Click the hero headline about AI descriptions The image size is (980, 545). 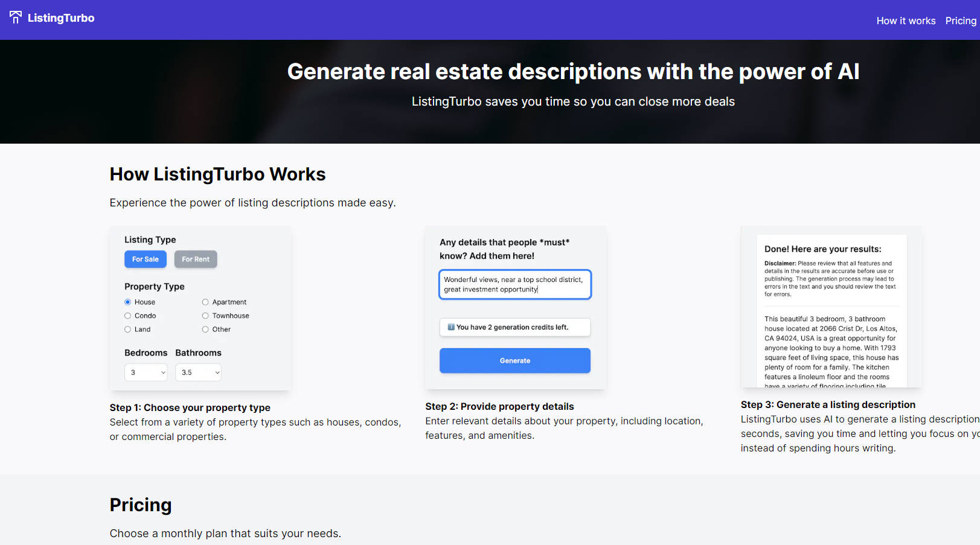[x=573, y=72]
